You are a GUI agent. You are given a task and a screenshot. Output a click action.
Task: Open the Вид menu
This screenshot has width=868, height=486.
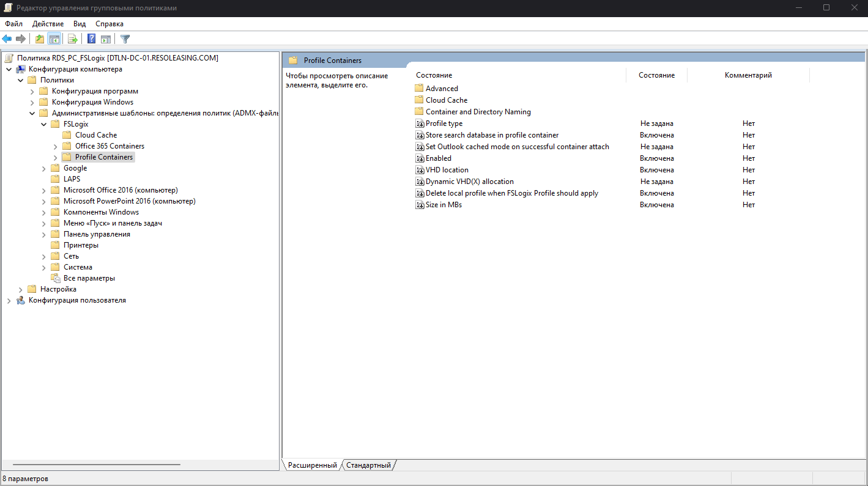coord(80,23)
